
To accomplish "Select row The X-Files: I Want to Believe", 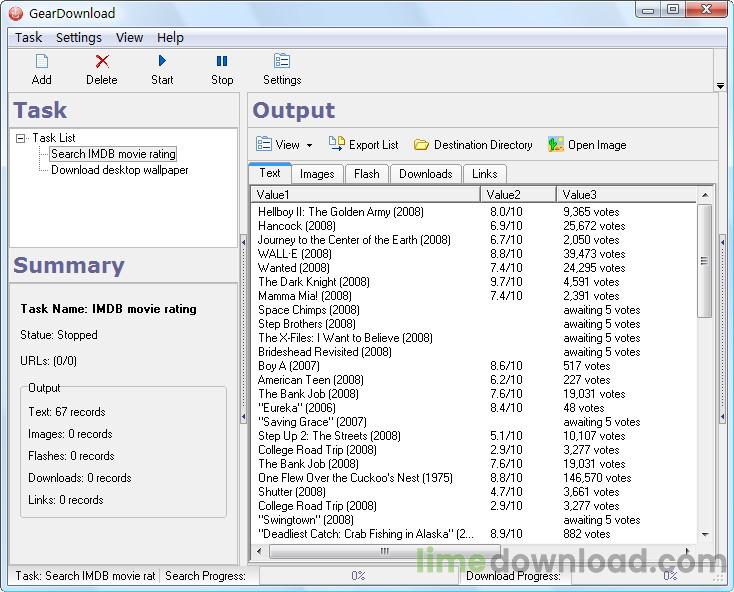I will pyautogui.click(x=473, y=338).
